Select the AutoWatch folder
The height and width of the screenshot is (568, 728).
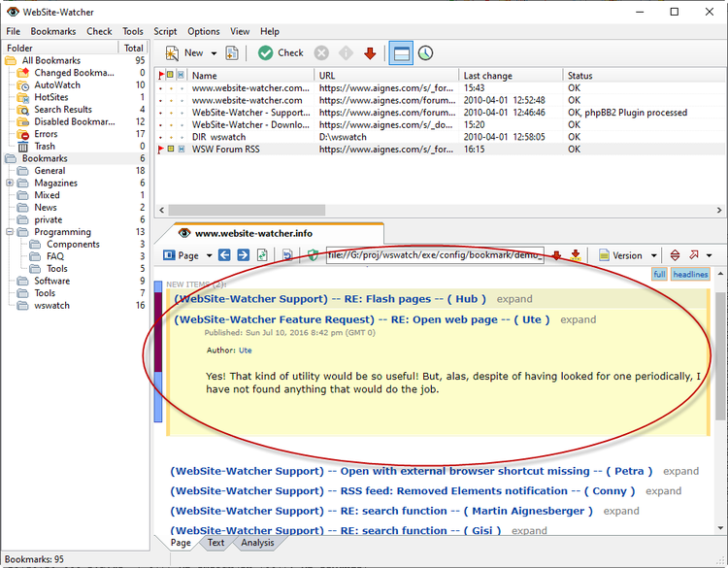pyautogui.click(x=57, y=85)
